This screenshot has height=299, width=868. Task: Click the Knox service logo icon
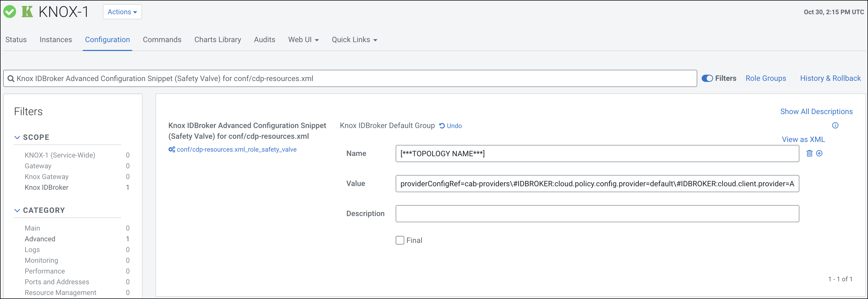(27, 12)
